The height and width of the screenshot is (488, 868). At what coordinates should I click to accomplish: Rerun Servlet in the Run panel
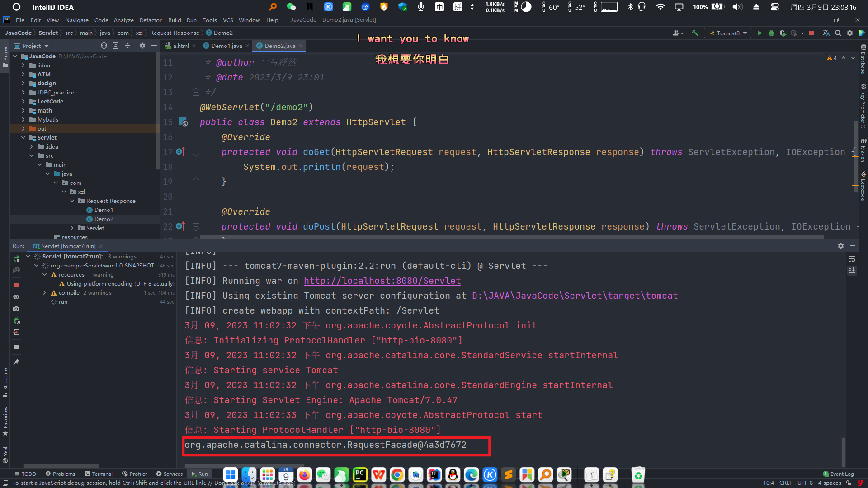pyautogui.click(x=16, y=259)
